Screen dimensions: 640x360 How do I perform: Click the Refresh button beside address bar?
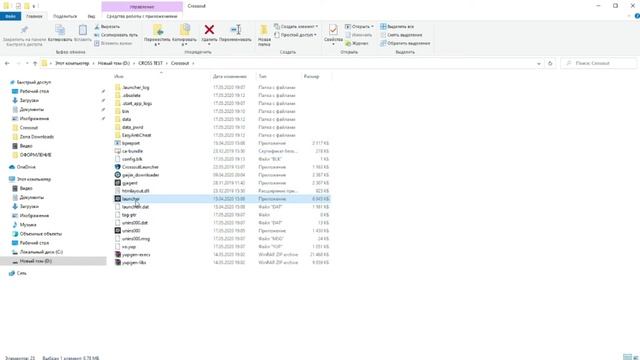550,63
